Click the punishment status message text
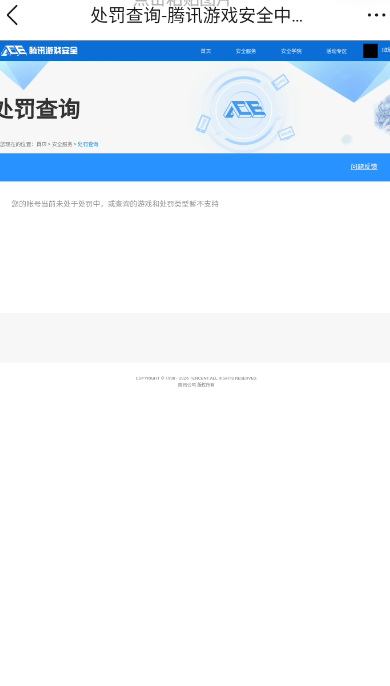390x686 pixels. [115, 203]
